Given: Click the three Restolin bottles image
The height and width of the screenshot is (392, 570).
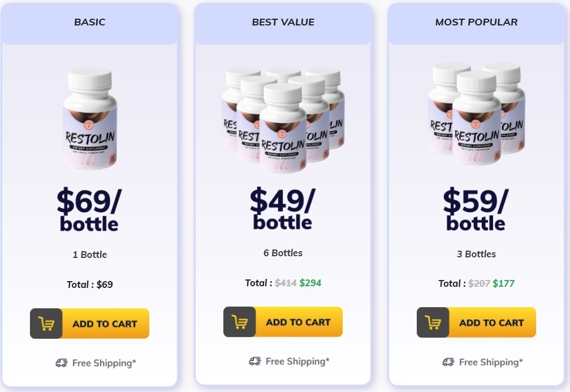Looking at the screenshot, I should [x=477, y=114].
